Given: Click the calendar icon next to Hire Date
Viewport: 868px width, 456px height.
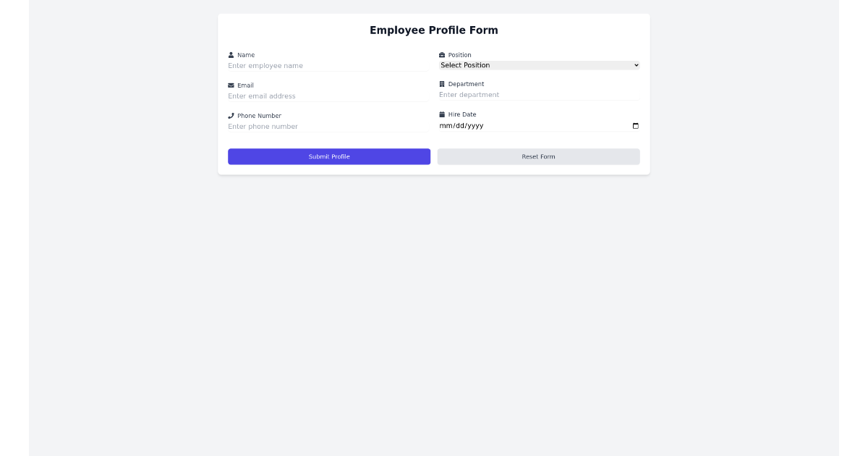Looking at the screenshot, I should (443, 114).
